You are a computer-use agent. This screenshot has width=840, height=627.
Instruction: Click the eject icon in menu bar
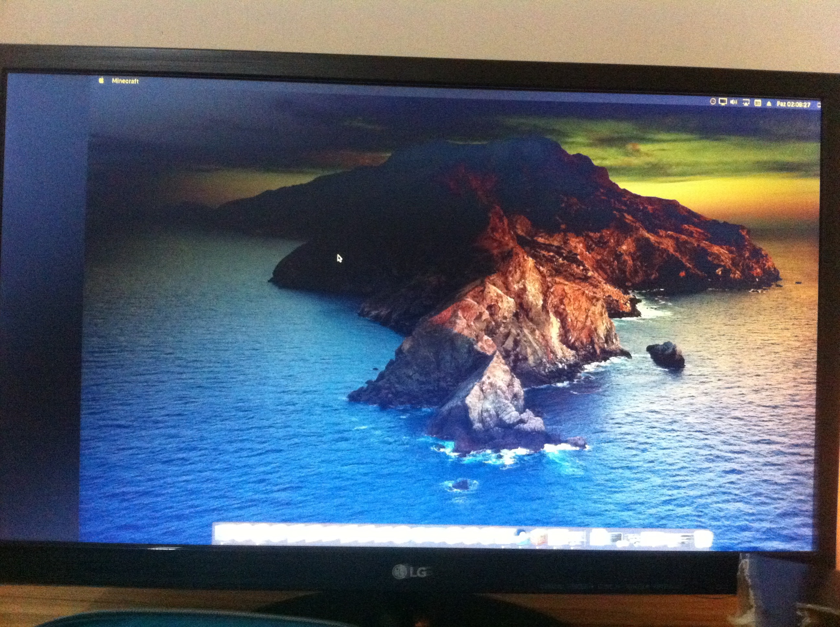click(769, 104)
